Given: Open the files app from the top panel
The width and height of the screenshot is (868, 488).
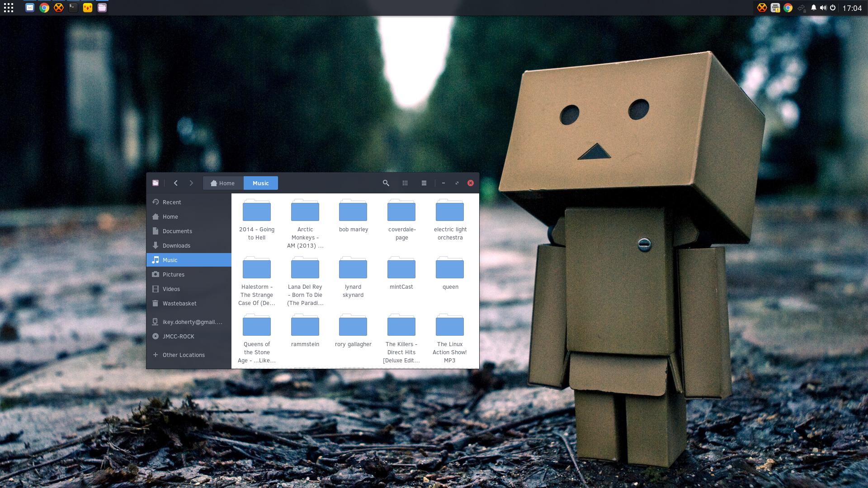Looking at the screenshot, I should [102, 8].
